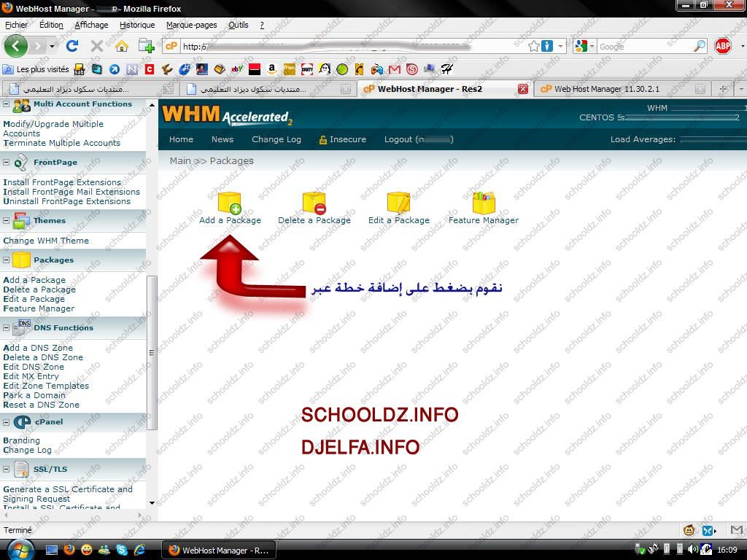Click the volume speaker tray icon
This screenshot has height=560, width=747.
coord(693,550)
